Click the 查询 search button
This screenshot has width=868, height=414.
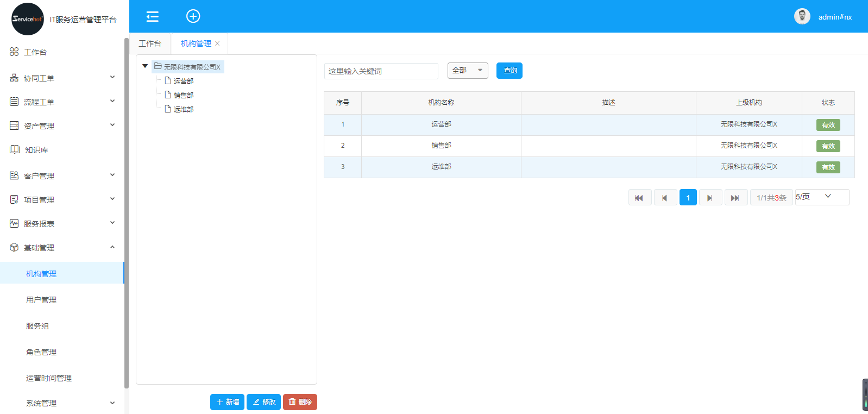(510, 71)
